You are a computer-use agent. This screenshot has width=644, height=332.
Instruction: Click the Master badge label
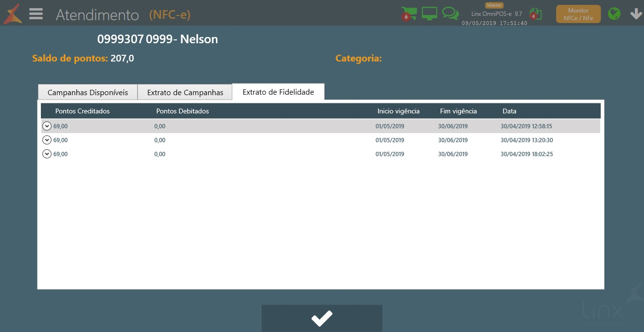click(x=494, y=5)
